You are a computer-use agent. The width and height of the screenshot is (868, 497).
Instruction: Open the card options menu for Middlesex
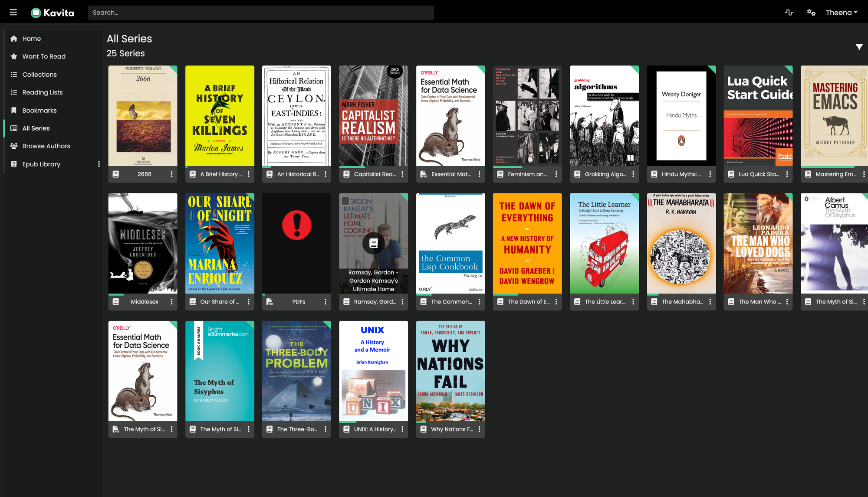(x=171, y=301)
